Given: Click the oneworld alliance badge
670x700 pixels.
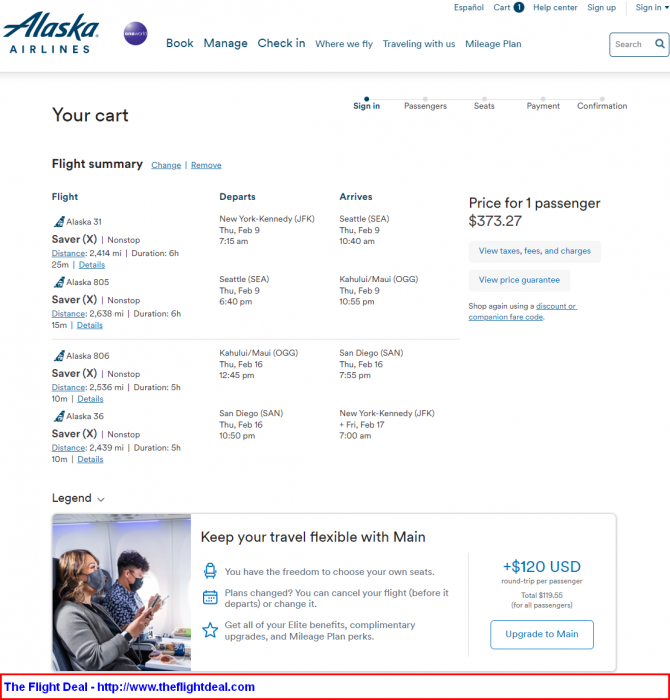Looking at the screenshot, I should point(135,33).
